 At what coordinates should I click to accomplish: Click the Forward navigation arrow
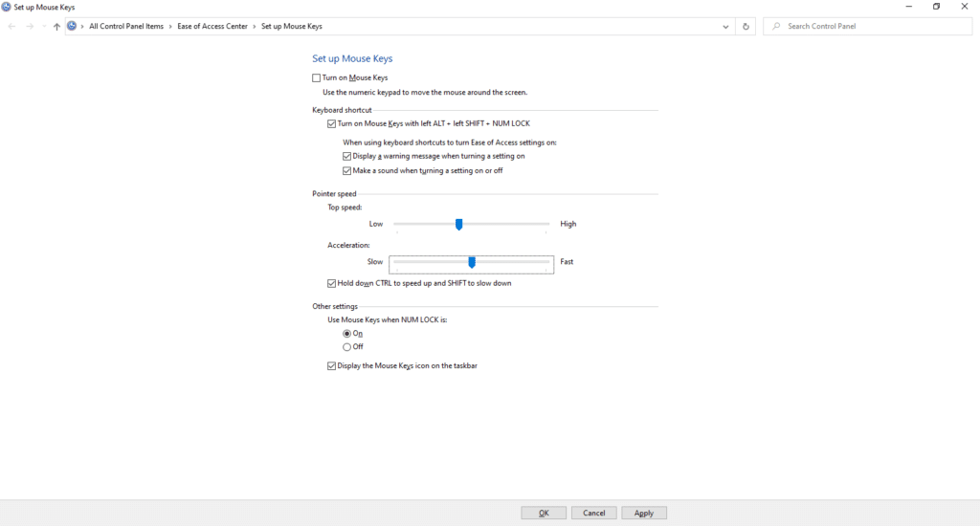click(x=30, y=26)
